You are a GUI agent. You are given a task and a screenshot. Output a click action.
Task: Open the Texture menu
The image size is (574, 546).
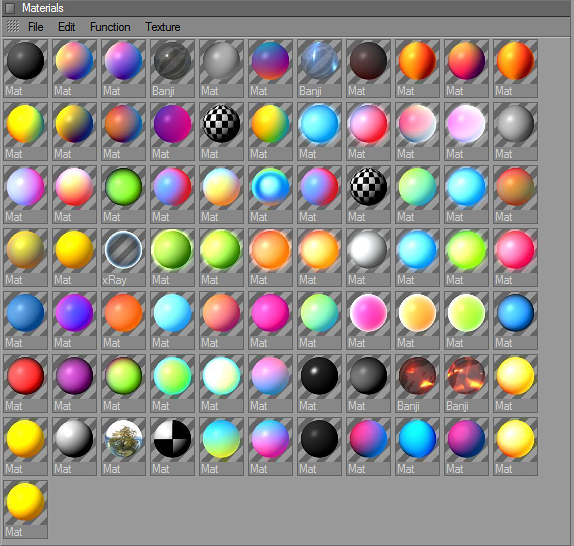[163, 27]
